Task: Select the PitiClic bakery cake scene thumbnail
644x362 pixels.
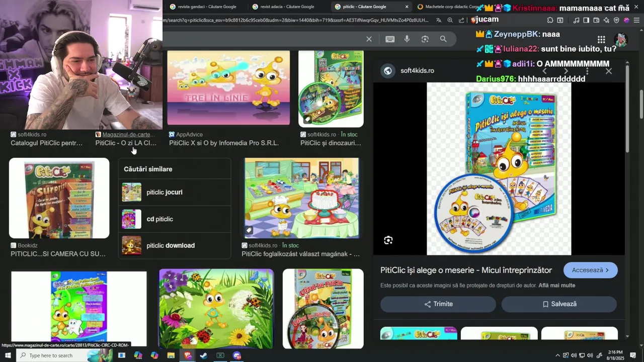Action: click(x=301, y=198)
